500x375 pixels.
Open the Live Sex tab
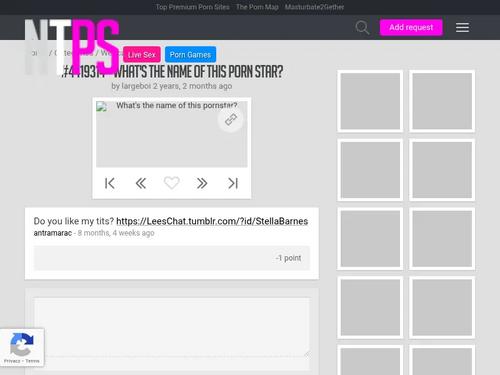(x=142, y=55)
